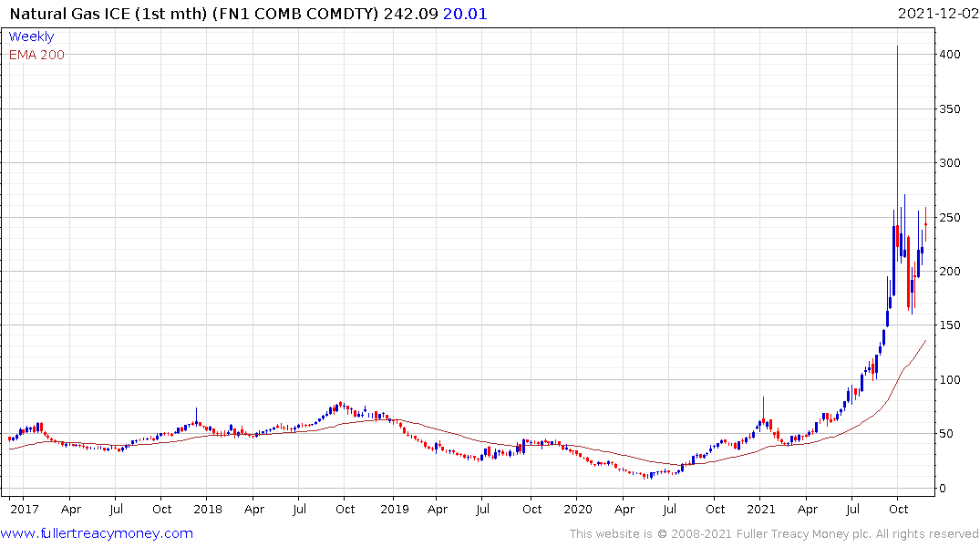
Task: Click the copyright notice text
Action: pos(774,534)
